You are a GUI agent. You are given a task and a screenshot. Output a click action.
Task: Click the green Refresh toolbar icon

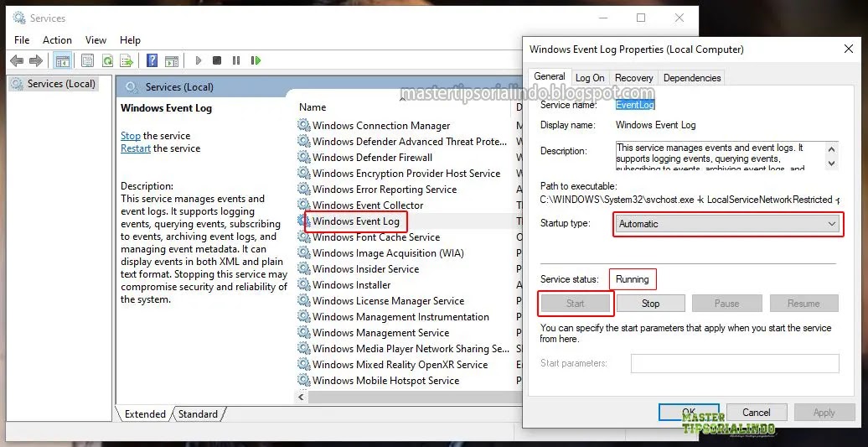[x=107, y=60]
